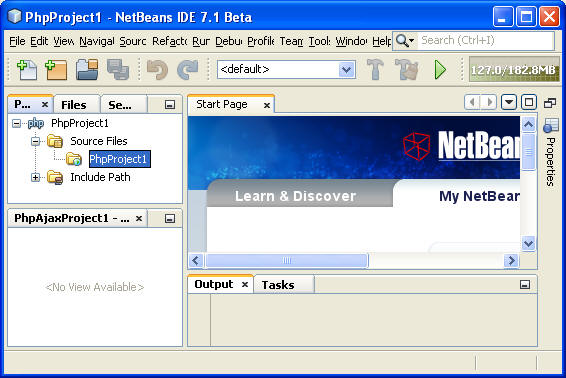Image resolution: width=566 pixels, height=378 pixels.
Task: Run the project with green arrow
Action: click(x=440, y=70)
